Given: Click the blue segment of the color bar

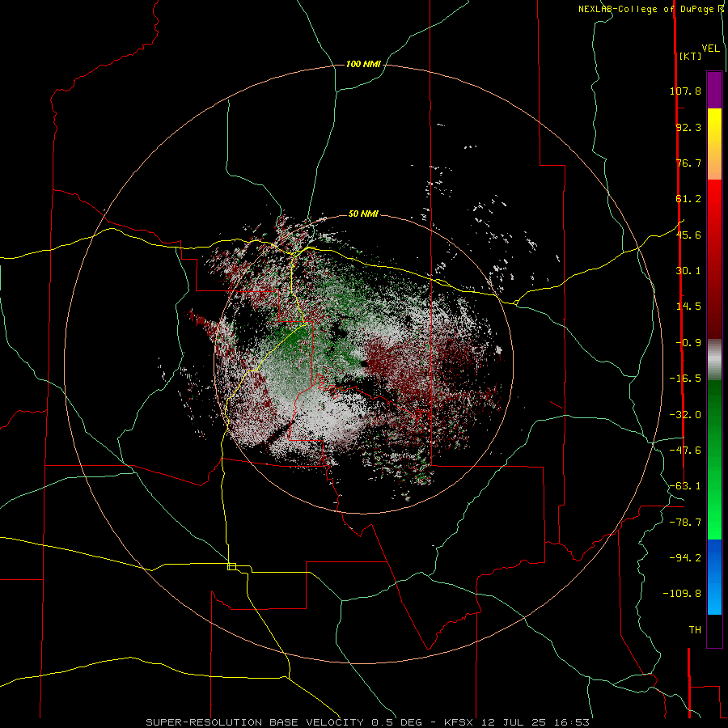Looking at the screenshot, I should pyautogui.click(x=714, y=577).
